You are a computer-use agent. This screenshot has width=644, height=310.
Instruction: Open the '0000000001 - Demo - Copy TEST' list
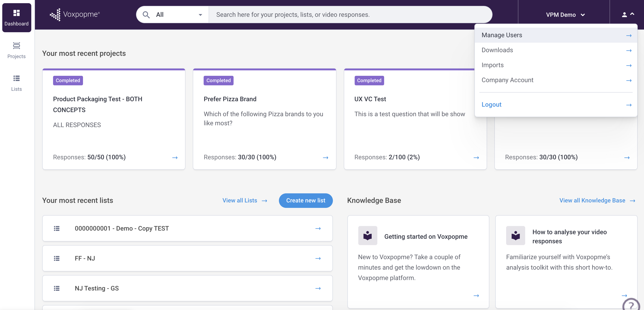click(x=187, y=228)
